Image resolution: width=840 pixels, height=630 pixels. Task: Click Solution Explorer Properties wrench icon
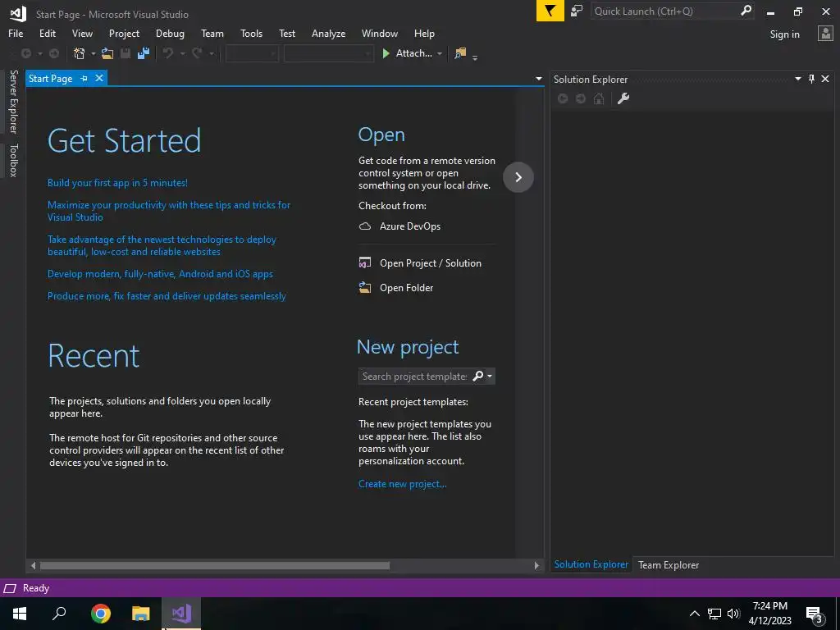[623, 98]
